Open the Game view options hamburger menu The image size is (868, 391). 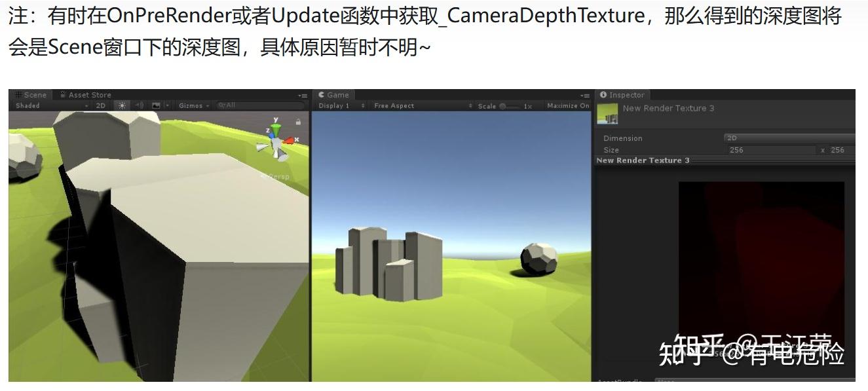(586, 95)
